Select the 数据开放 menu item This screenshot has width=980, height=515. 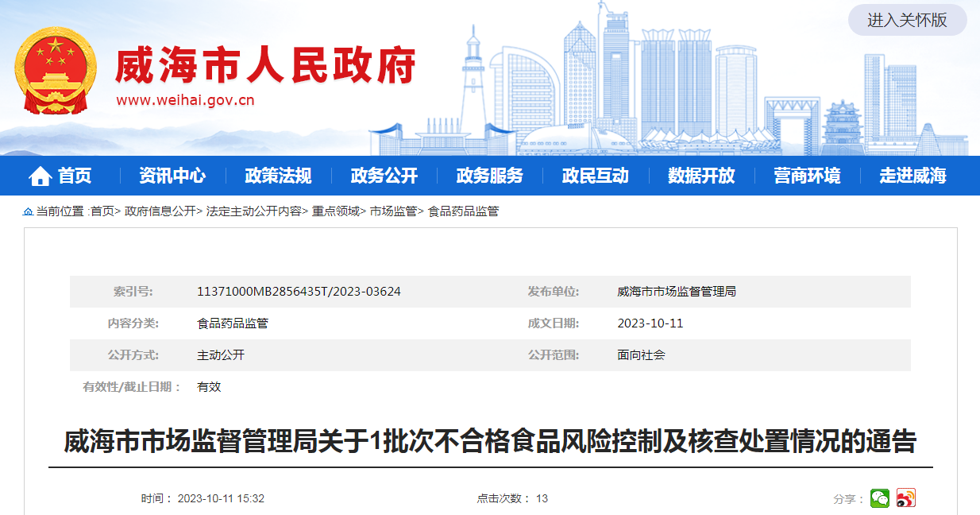701,176
